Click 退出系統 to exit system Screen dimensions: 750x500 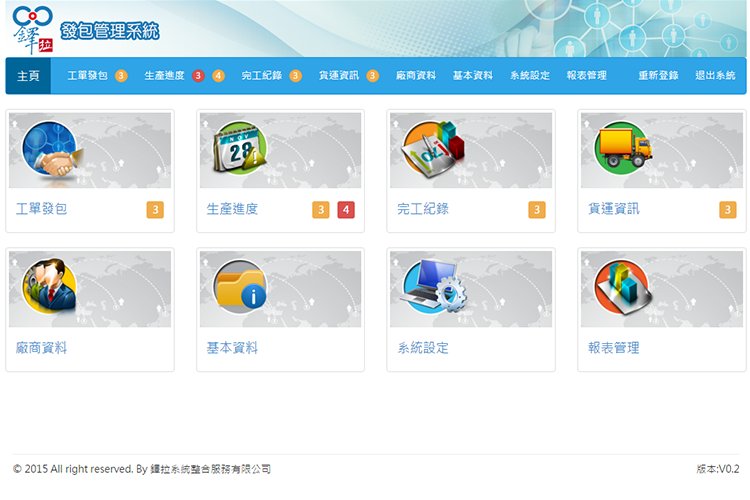click(715, 76)
